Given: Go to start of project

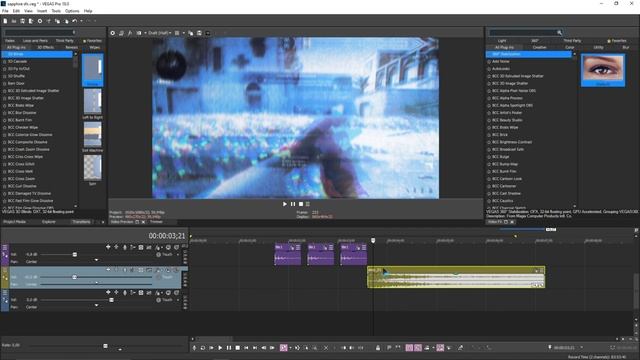Looking at the screenshot, I should point(246,348).
